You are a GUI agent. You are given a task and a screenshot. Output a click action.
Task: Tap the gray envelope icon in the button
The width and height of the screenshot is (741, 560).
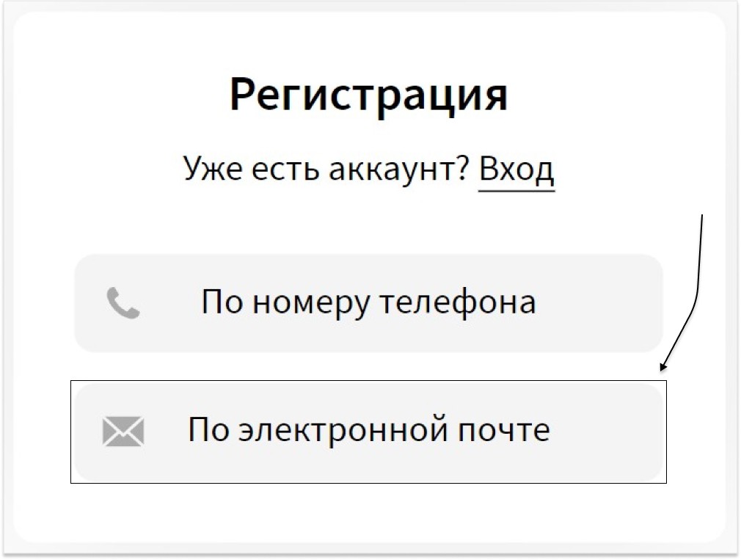click(123, 431)
